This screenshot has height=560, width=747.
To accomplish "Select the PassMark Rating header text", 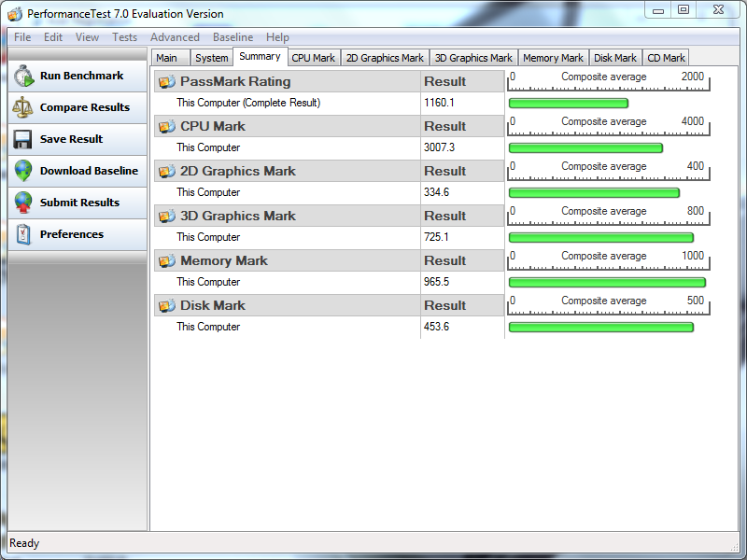I will click(235, 81).
